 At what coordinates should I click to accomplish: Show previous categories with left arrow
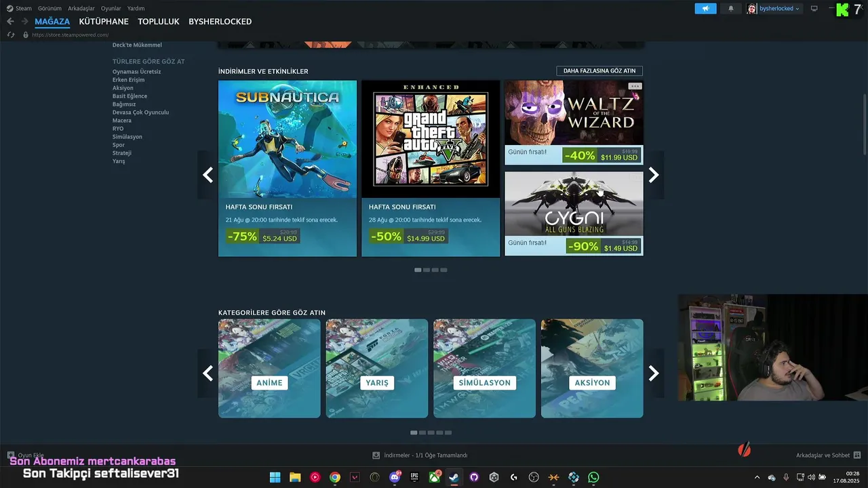(208, 373)
